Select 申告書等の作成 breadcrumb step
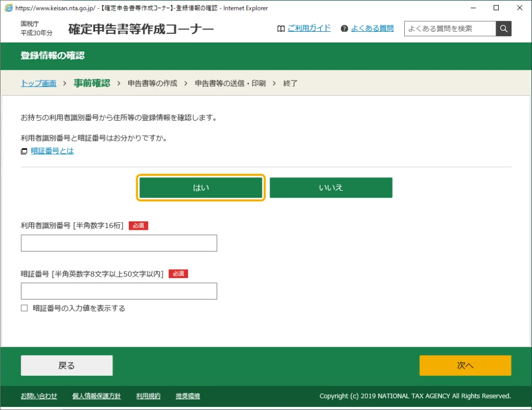Screen dimensions: 532x410 (x=152, y=83)
